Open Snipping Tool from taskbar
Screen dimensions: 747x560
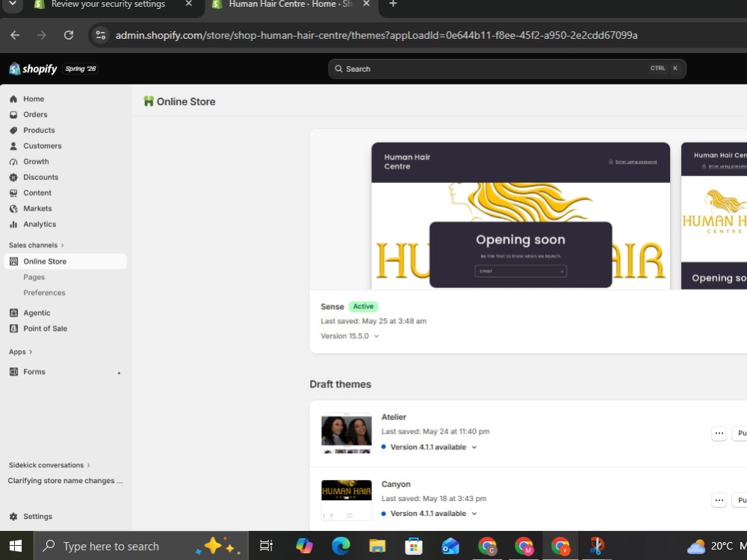click(597, 546)
